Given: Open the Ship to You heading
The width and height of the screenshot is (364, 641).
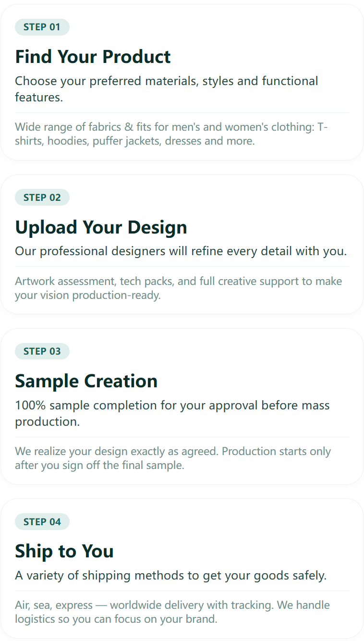Looking at the screenshot, I should click(x=64, y=551).
